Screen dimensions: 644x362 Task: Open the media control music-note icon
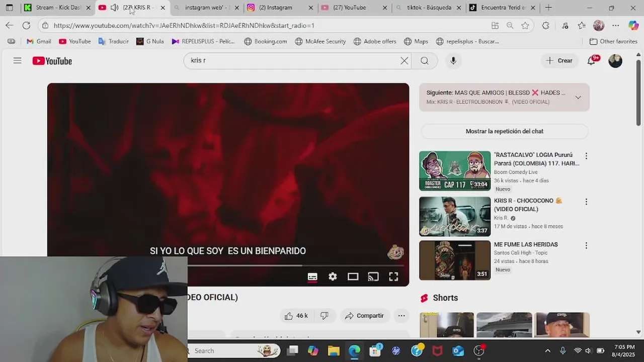[565, 25]
